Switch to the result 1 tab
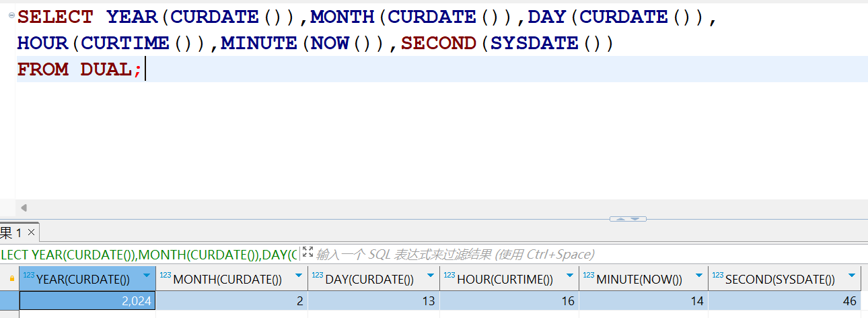Screen dimensions: 868x318 coord(11,233)
